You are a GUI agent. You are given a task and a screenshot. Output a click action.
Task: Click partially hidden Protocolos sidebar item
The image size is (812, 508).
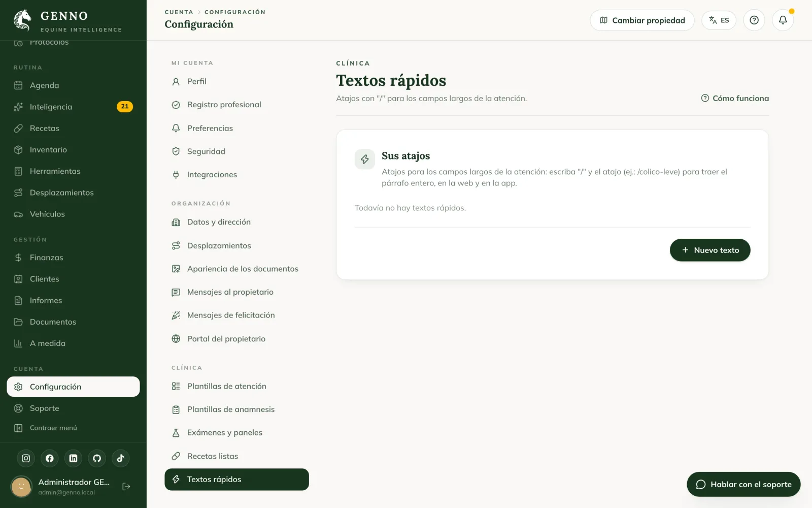(73, 43)
